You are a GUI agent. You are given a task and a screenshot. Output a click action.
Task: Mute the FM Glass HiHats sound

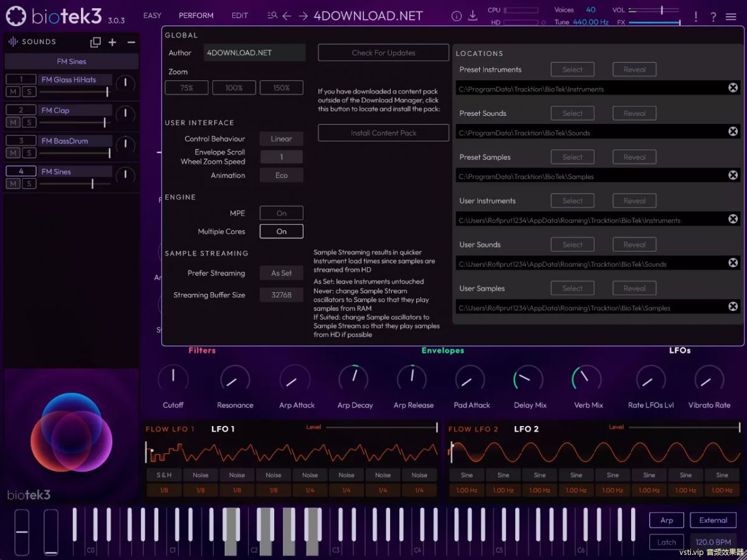13,92
